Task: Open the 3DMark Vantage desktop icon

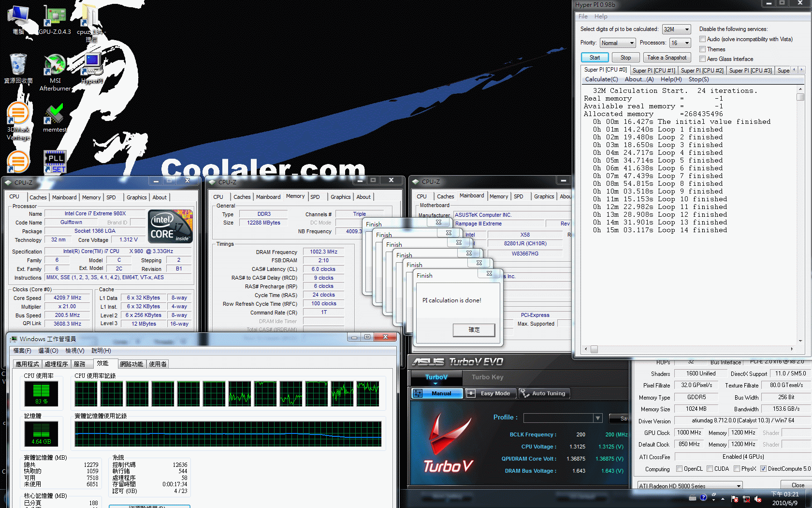Action: [18, 121]
